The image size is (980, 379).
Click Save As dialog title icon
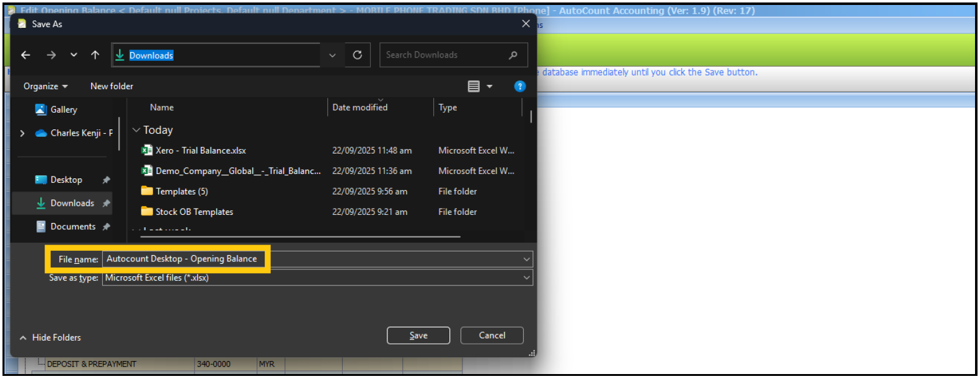tap(22, 24)
